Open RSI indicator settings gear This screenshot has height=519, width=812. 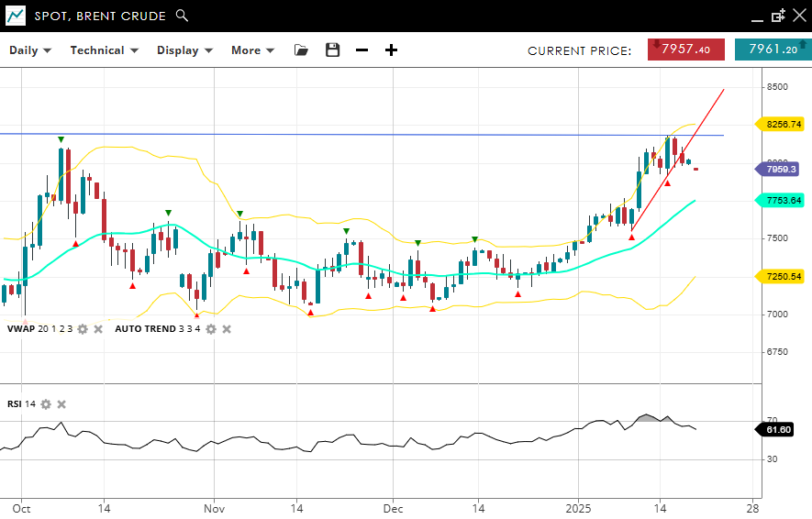tap(46, 404)
